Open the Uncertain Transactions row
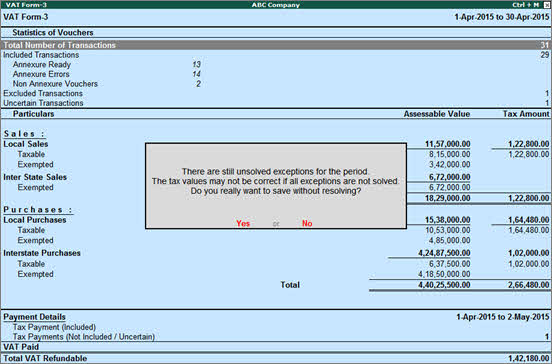Screen dimensions: 552x364 [276, 103]
